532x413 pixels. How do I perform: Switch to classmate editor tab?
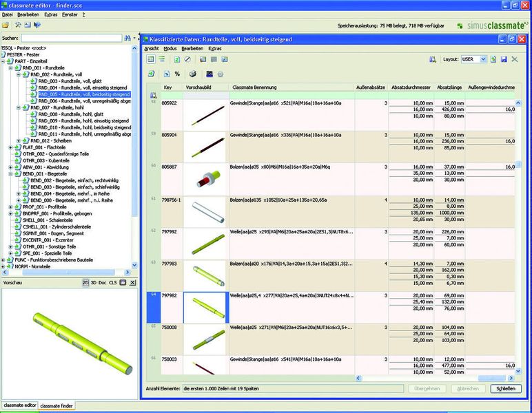coord(20,405)
